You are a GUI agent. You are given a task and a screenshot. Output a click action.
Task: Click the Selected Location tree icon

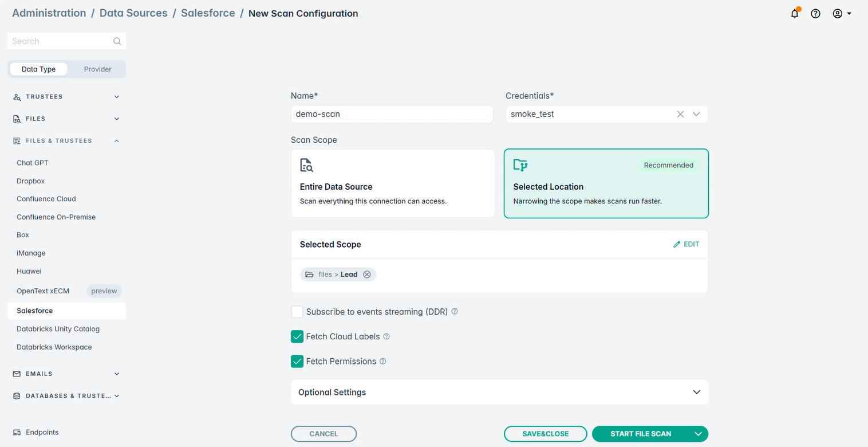tap(520, 165)
